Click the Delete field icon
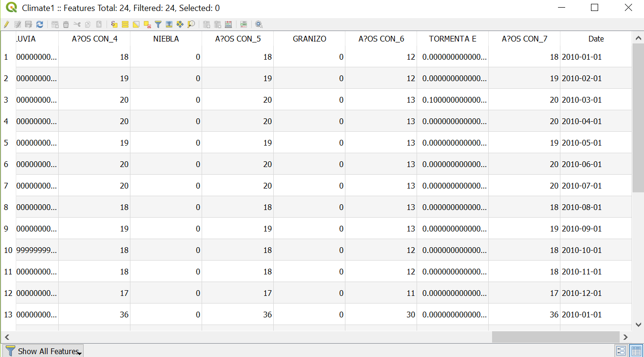 (x=217, y=24)
